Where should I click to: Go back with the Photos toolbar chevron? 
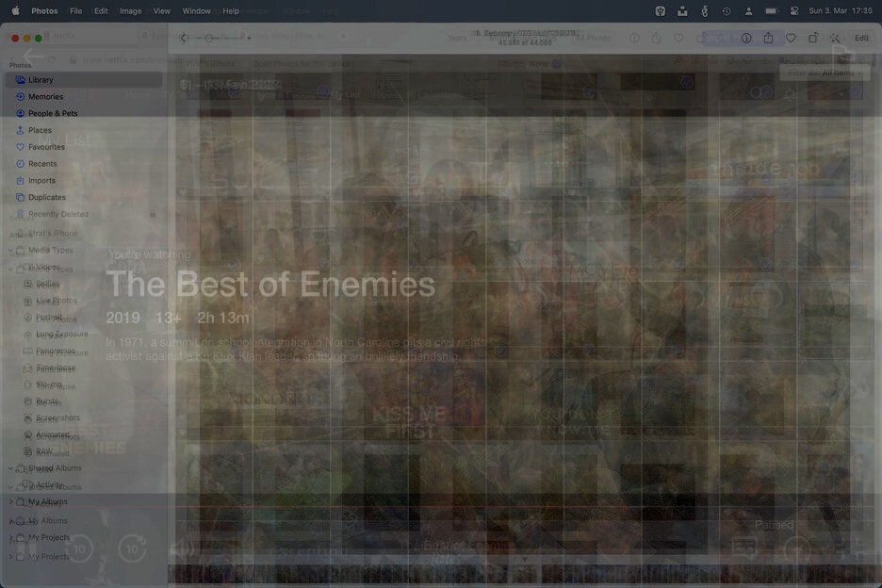pos(184,38)
